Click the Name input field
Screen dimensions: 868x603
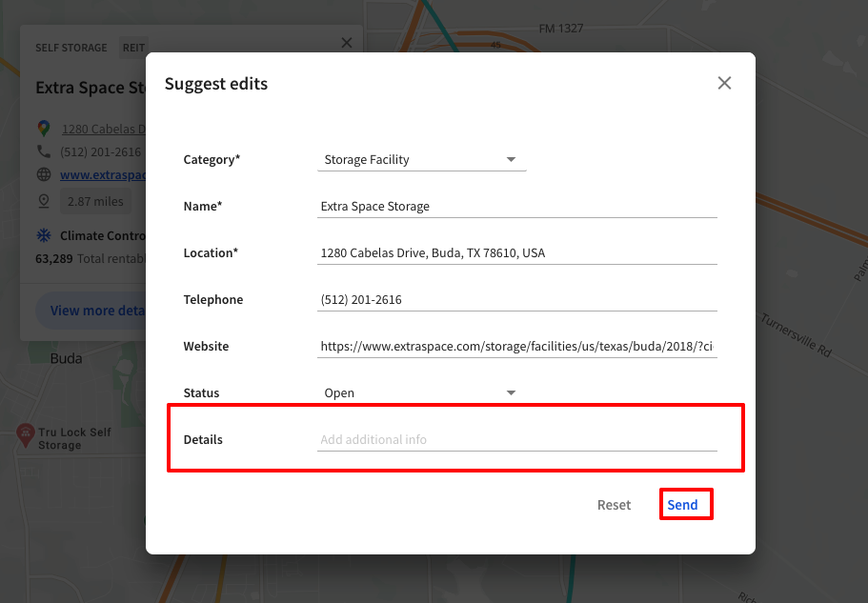click(516, 206)
